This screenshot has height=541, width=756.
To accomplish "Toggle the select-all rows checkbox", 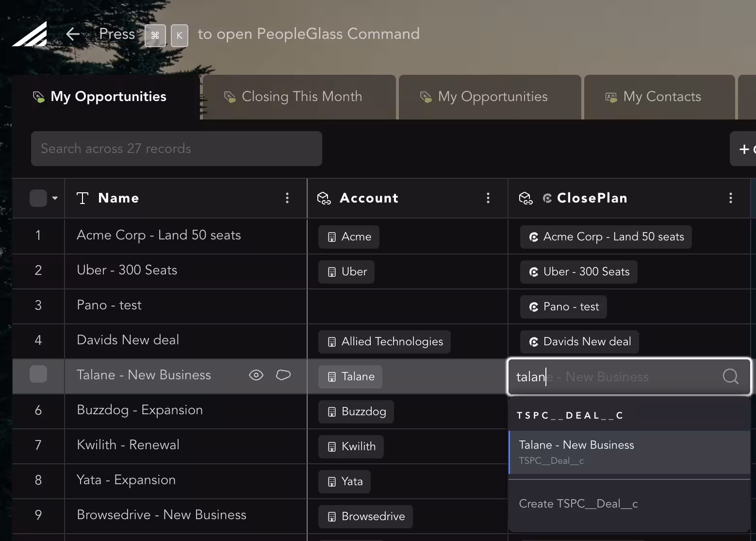I will (x=38, y=198).
